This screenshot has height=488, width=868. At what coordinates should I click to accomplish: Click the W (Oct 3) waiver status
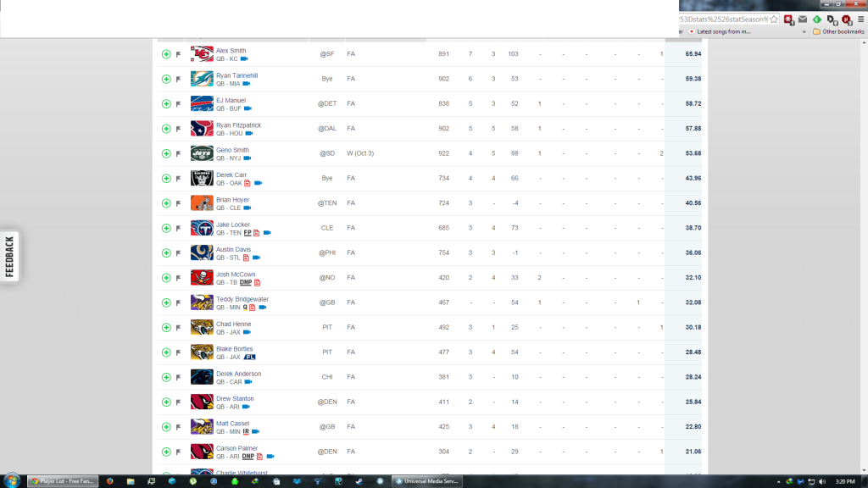(360, 153)
